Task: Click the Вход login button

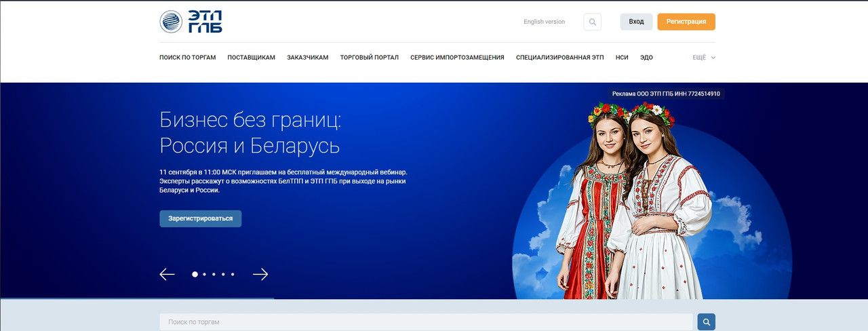Action: click(x=636, y=22)
